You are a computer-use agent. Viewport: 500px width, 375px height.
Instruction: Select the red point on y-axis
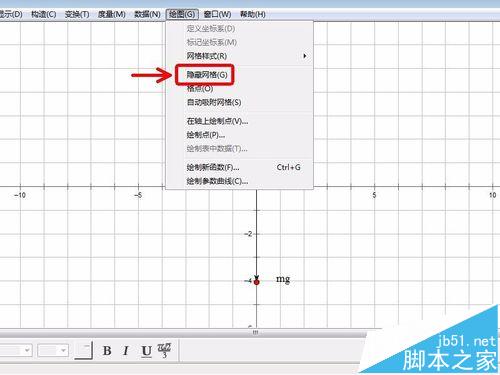tap(256, 282)
